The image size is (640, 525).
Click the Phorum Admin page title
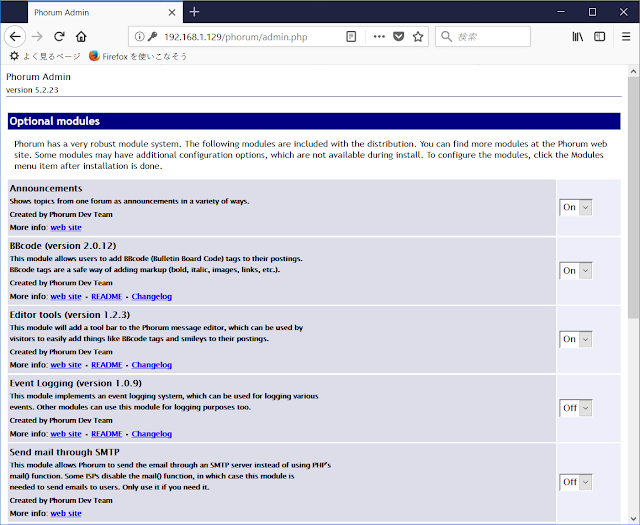point(38,77)
